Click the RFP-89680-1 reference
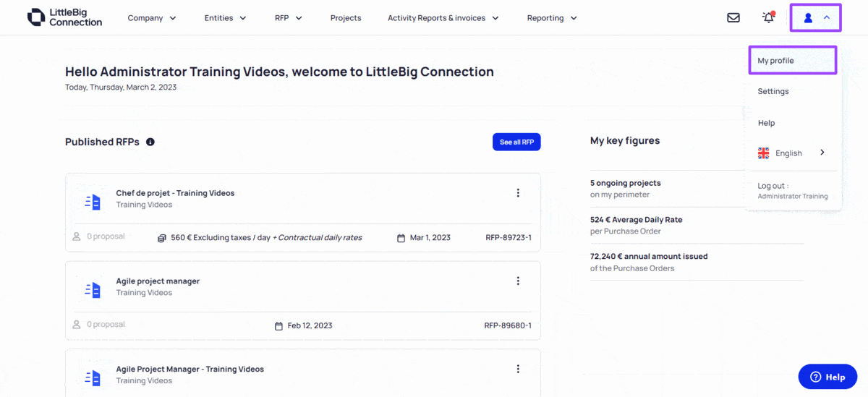The image size is (868, 397). coord(508,326)
